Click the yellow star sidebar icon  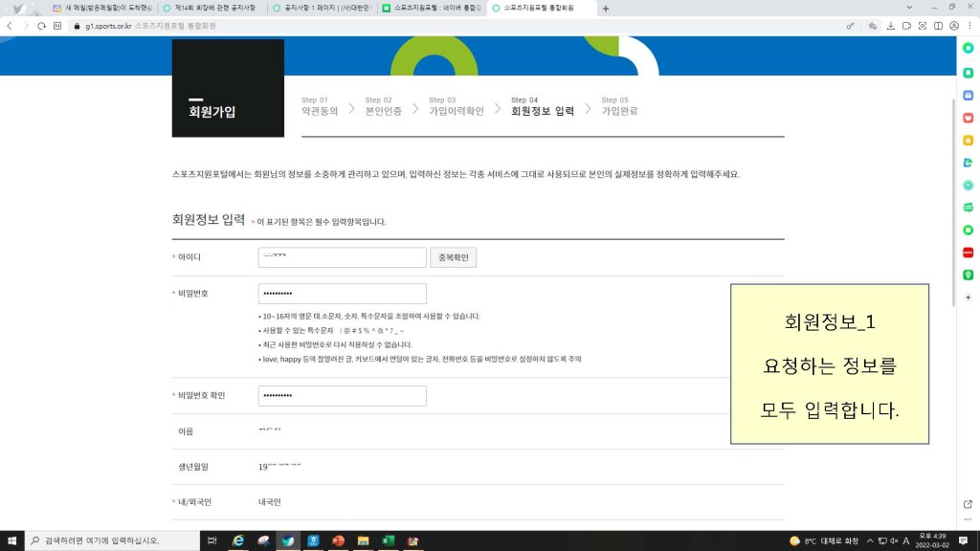[x=968, y=141]
